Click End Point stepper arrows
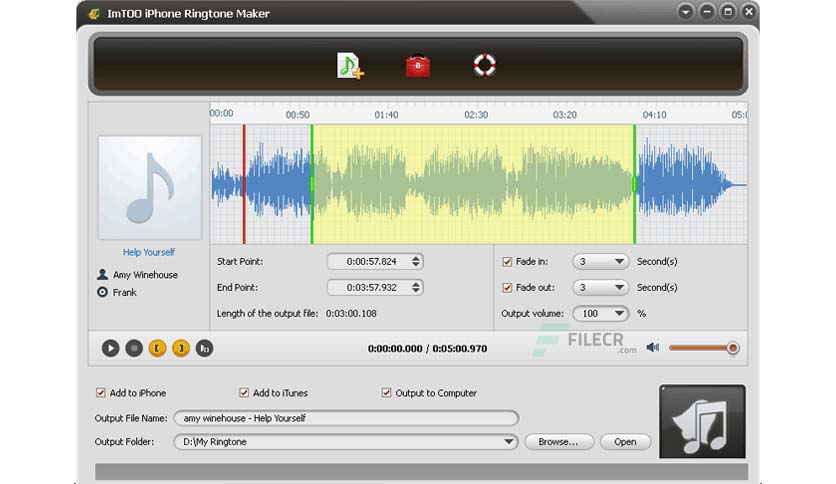Image resolution: width=836 pixels, height=484 pixels. click(x=416, y=287)
